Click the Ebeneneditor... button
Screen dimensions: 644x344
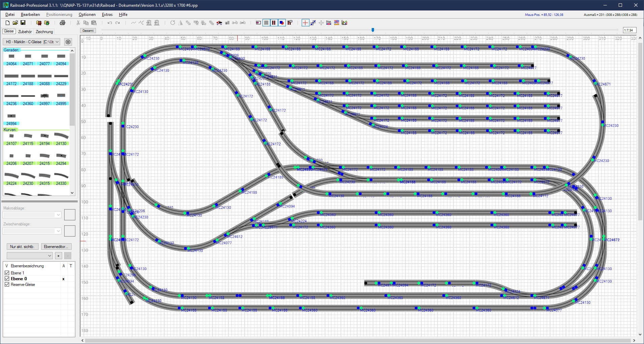[56, 247]
